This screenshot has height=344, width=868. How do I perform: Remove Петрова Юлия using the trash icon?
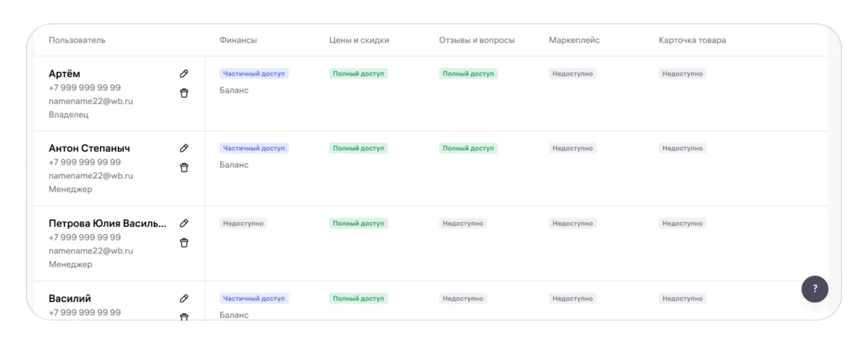tap(184, 242)
